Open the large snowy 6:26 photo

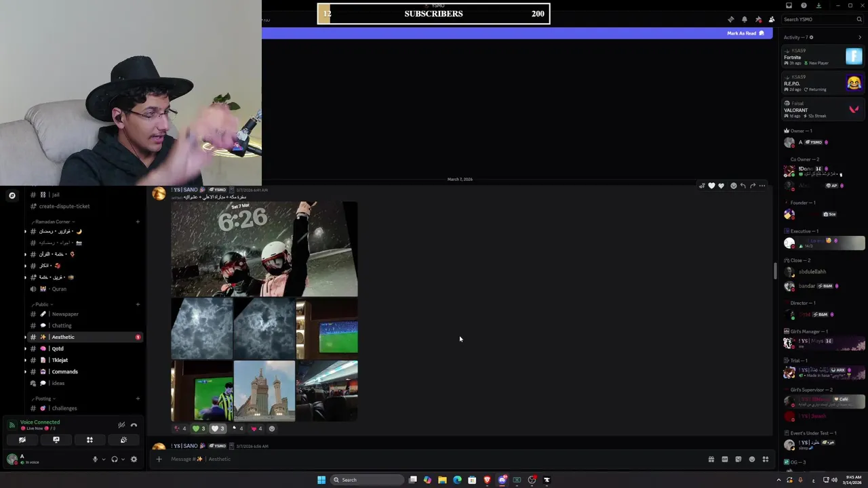(264, 249)
